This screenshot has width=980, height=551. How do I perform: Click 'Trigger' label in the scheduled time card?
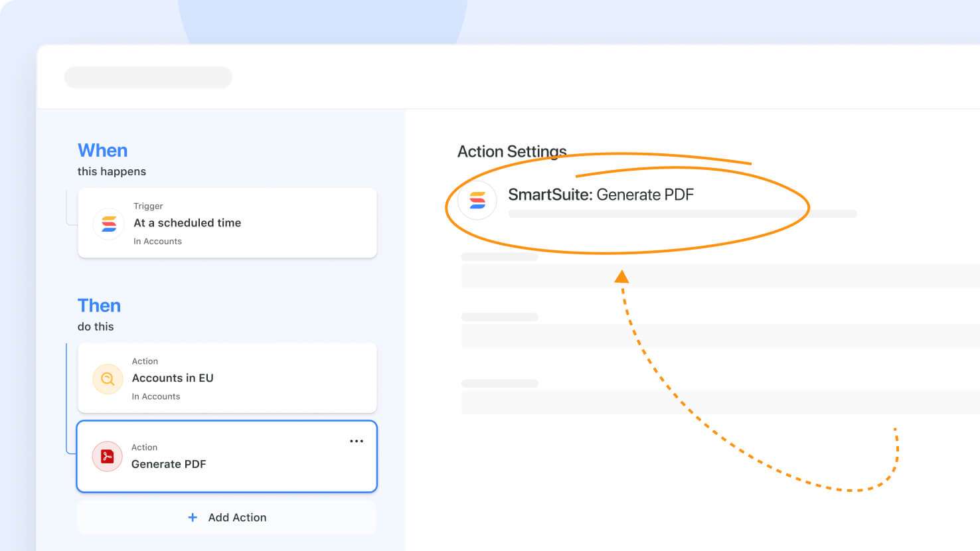tap(148, 206)
